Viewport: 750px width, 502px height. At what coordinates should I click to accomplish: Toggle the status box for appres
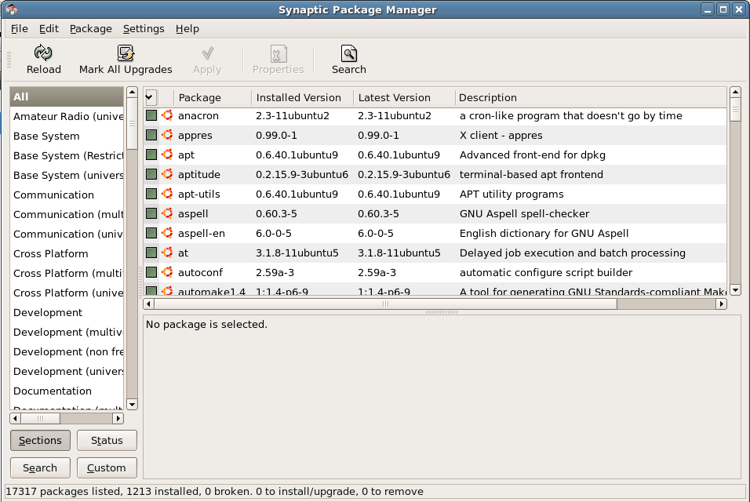point(151,135)
